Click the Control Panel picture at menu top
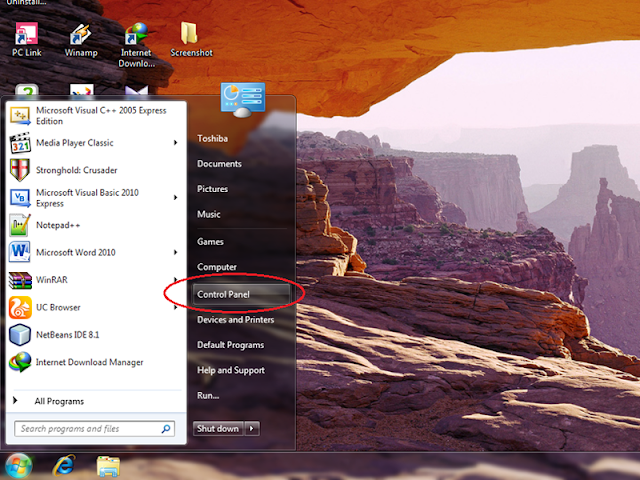This screenshot has height=480, width=640. point(243,100)
